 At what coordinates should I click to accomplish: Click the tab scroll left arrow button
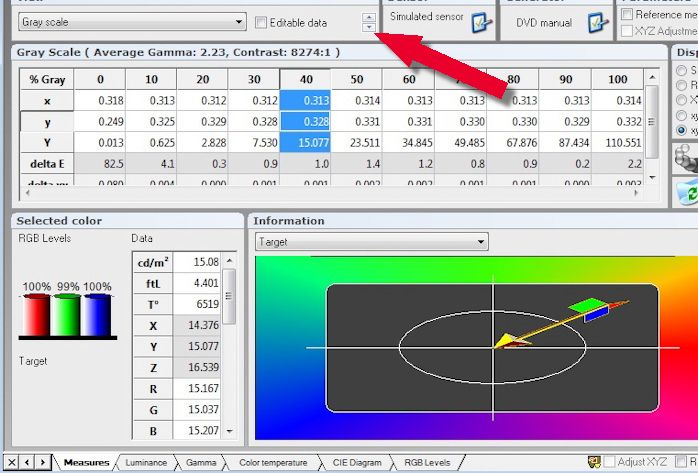point(27,462)
